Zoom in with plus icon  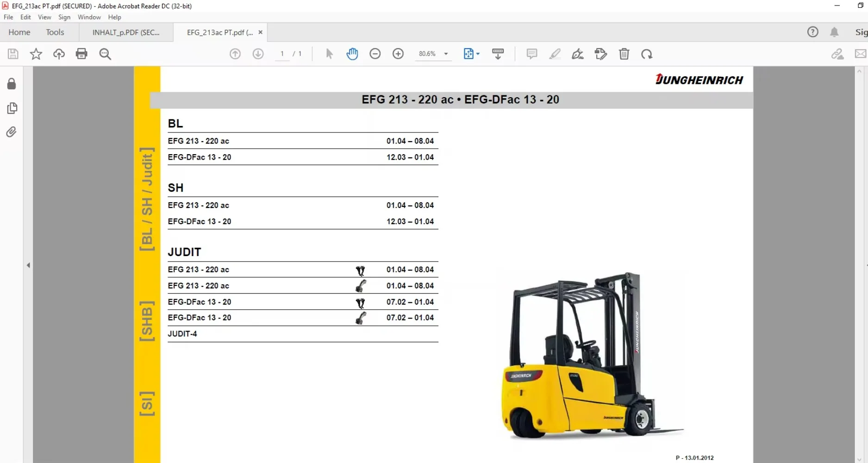(398, 54)
